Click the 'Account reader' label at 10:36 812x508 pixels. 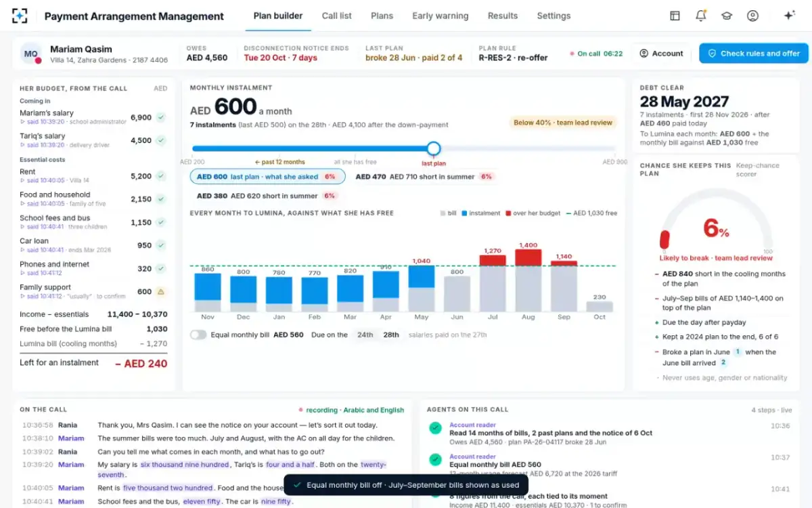(472, 425)
